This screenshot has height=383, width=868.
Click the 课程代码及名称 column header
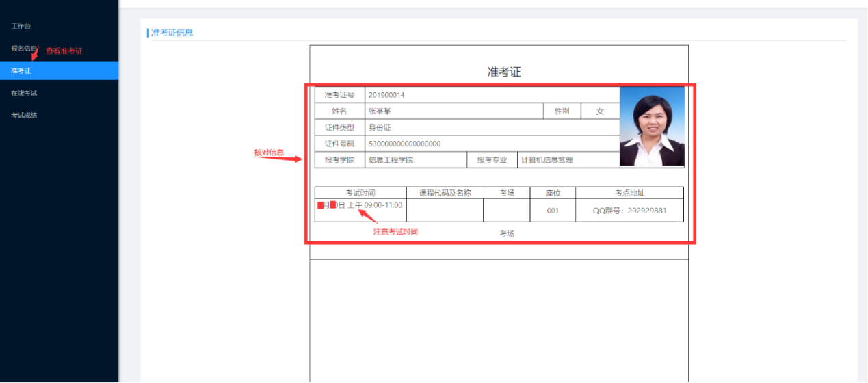point(445,193)
